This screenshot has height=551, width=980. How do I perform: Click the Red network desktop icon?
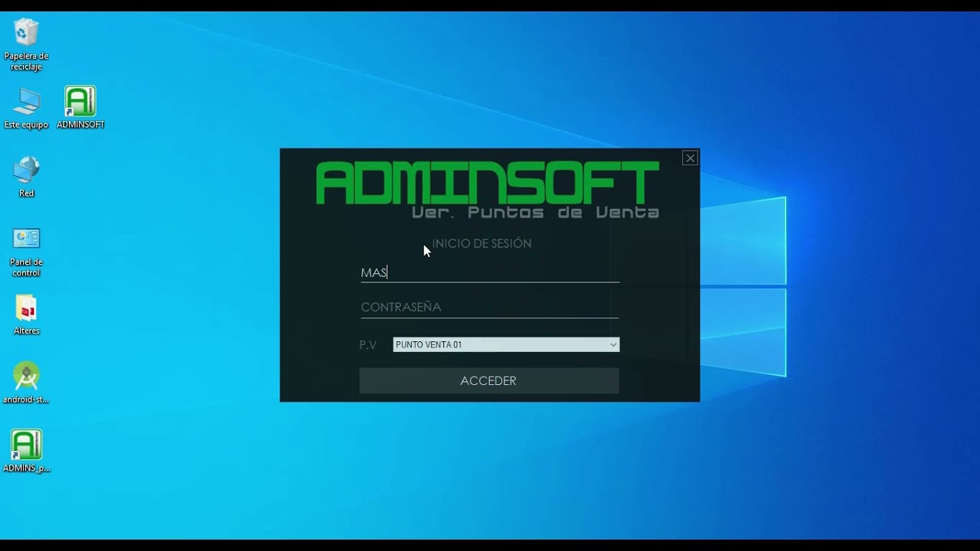(26, 177)
